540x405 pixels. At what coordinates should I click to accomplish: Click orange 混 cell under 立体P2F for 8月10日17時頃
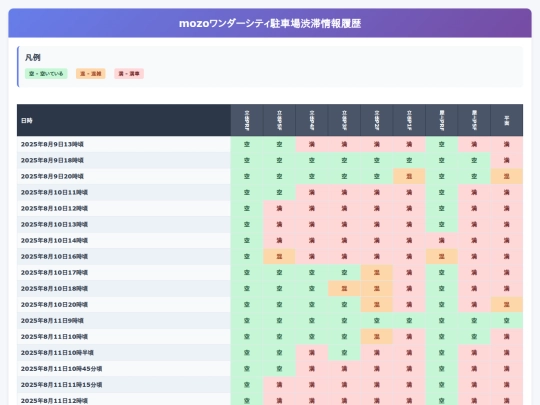(x=376, y=272)
